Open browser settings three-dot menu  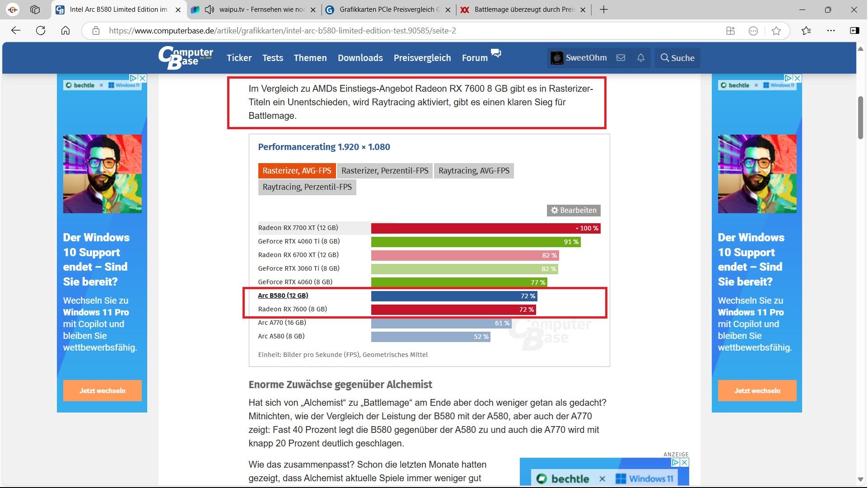(831, 31)
